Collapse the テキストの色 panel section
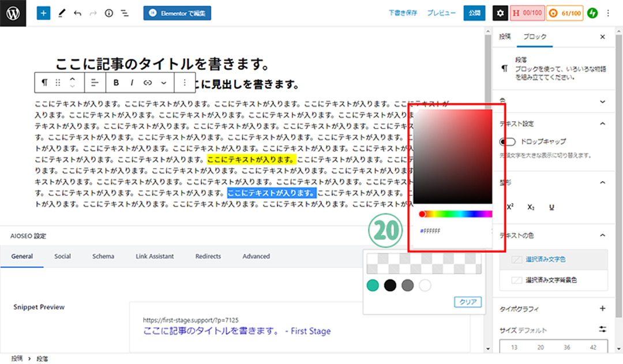Image resolution: width=623 pixels, height=364 pixels. click(x=603, y=235)
